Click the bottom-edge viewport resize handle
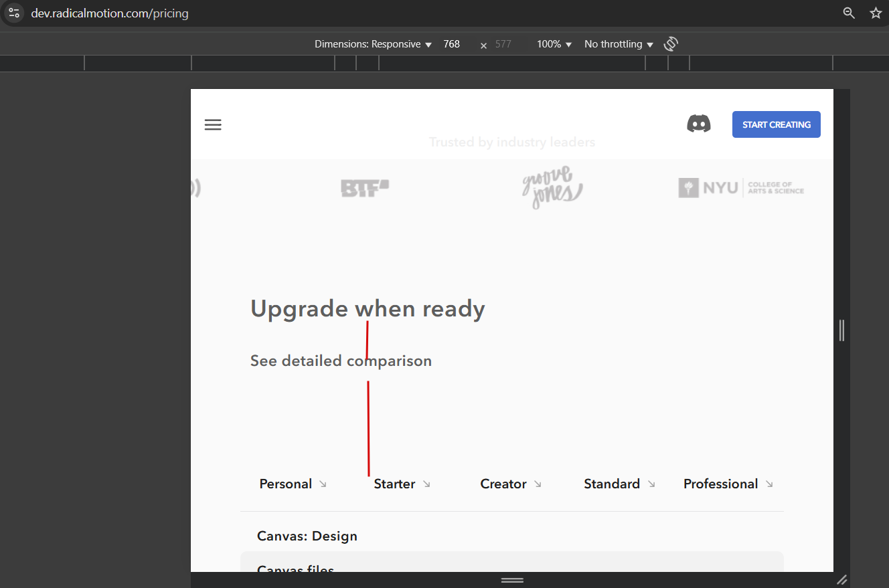Image resolution: width=889 pixels, height=588 pixels. click(512, 580)
